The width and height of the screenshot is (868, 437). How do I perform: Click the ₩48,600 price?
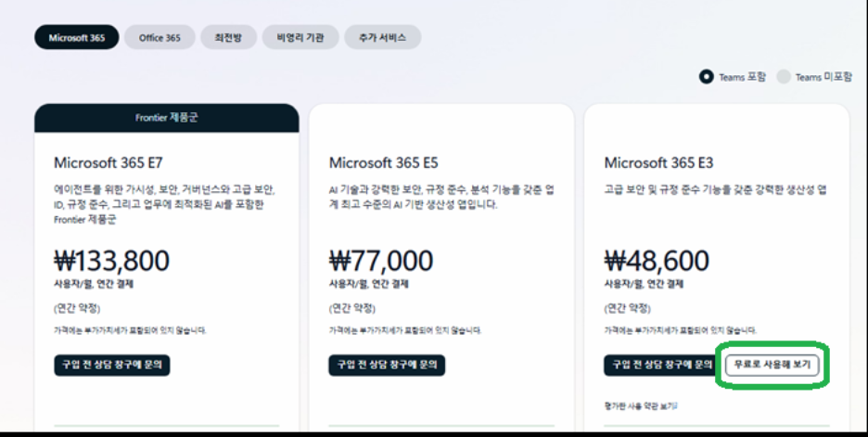[657, 261]
